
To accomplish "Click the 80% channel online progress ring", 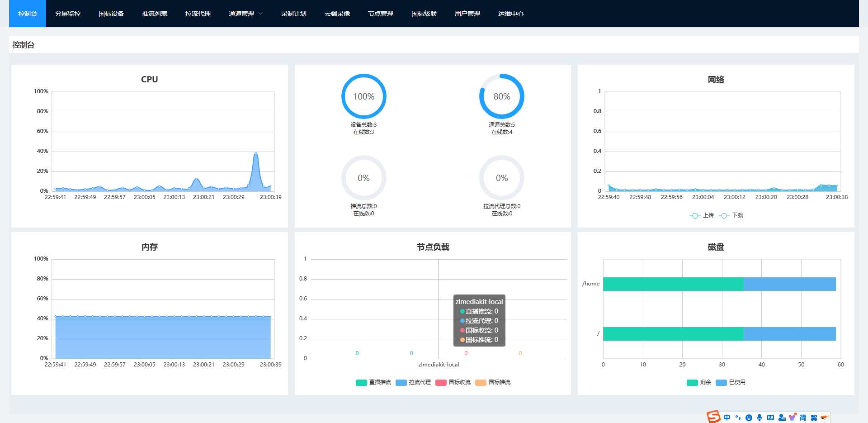I will coord(501,96).
